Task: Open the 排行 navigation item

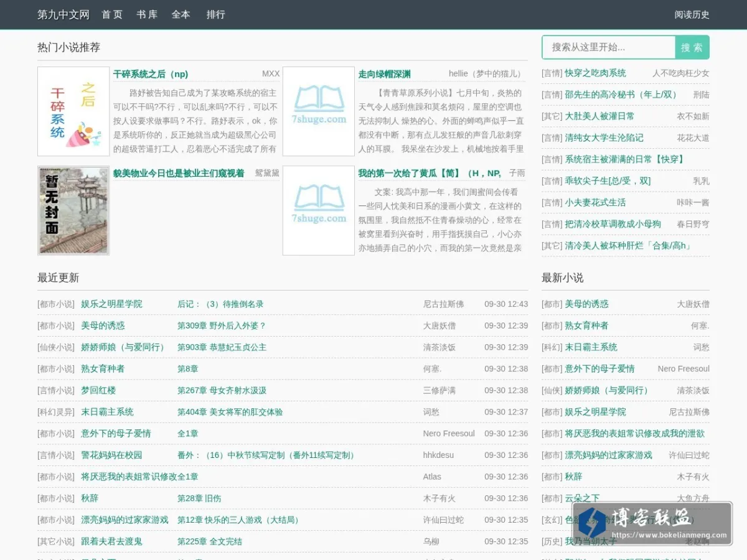Action: 216,14
